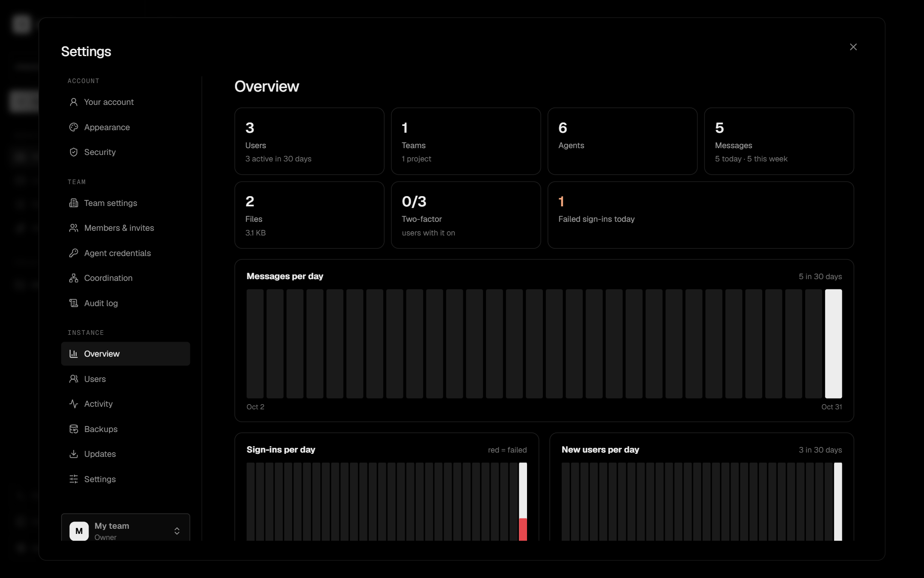
Task: Click the red failed sign-ins bar segment
Action: [523, 530]
